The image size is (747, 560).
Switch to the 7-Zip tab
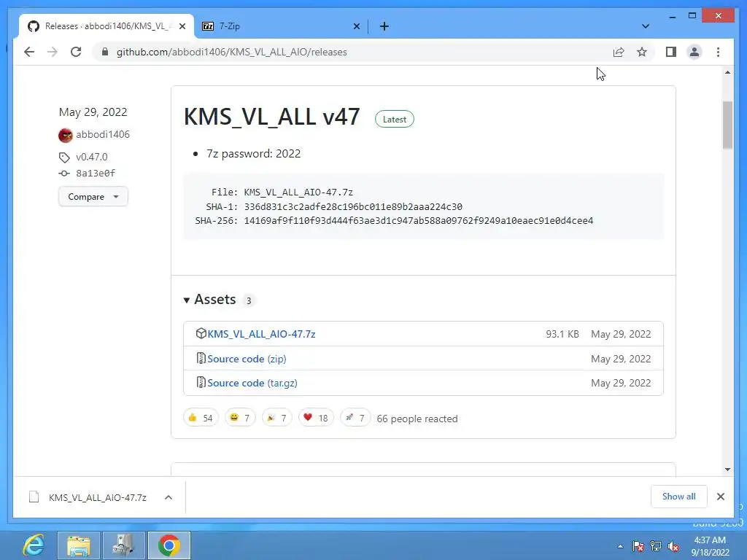[281, 26]
